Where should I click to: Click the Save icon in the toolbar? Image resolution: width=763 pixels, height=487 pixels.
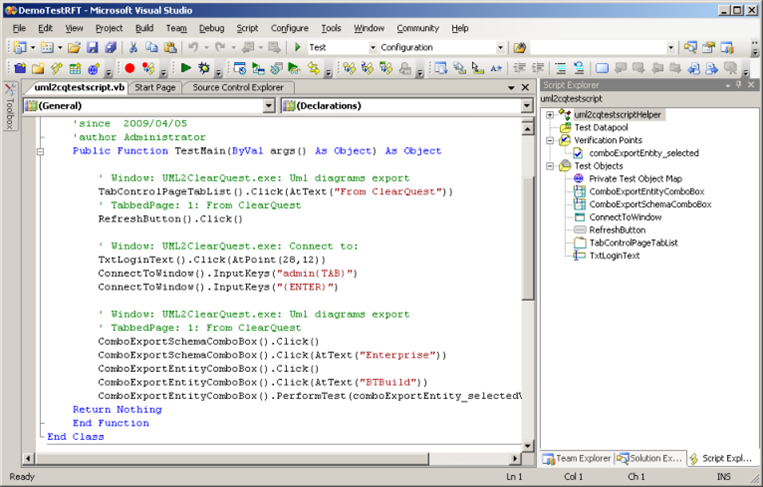click(92, 47)
